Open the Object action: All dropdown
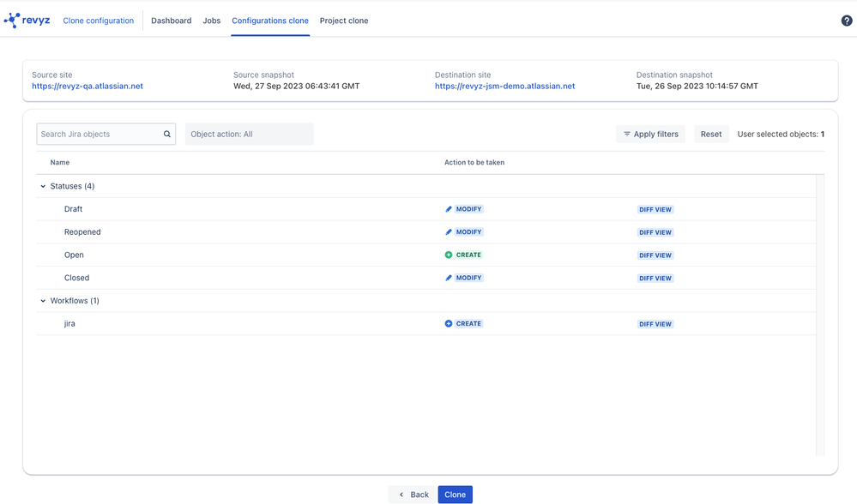The image size is (857, 504). (250, 134)
